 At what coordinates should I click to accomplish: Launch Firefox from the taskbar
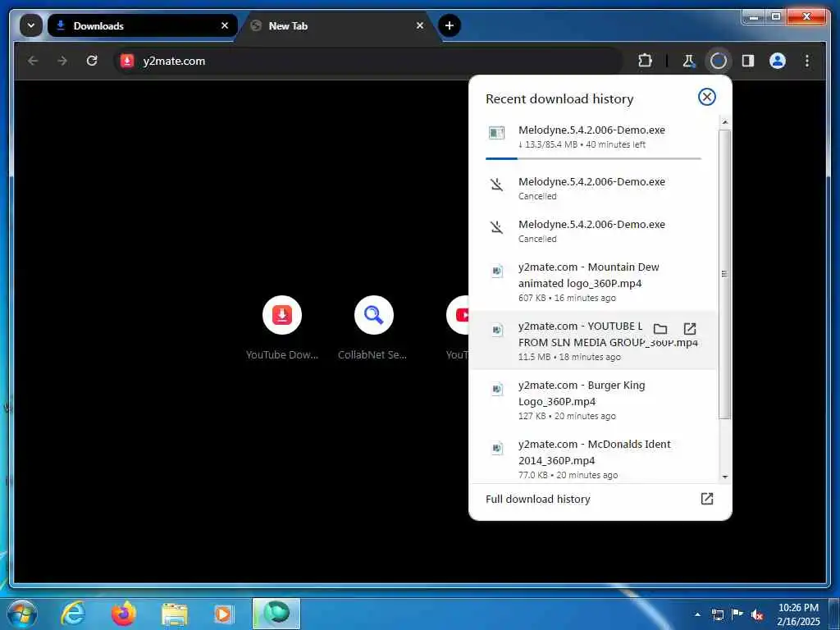click(124, 614)
